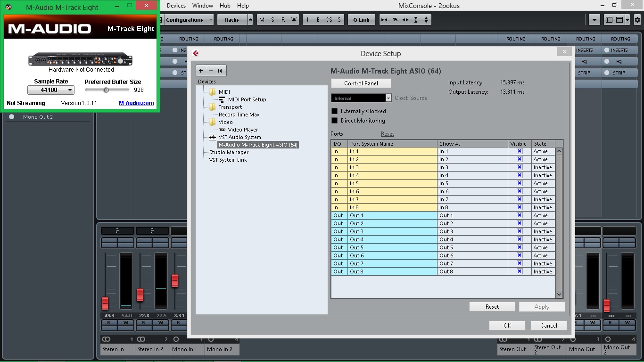Click the add device plus icon
Image resolution: width=644 pixels, height=362 pixels.
[x=201, y=71]
